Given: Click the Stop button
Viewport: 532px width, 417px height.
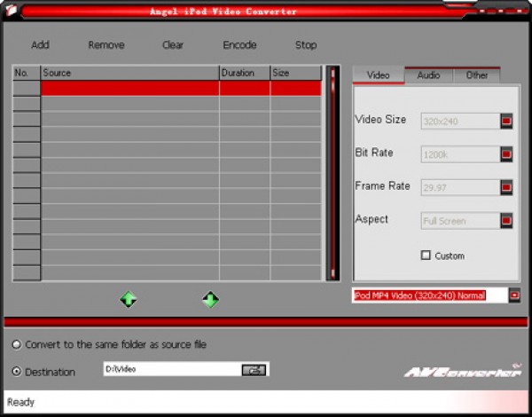Looking at the screenshot, I should click(x=306, y=45).
